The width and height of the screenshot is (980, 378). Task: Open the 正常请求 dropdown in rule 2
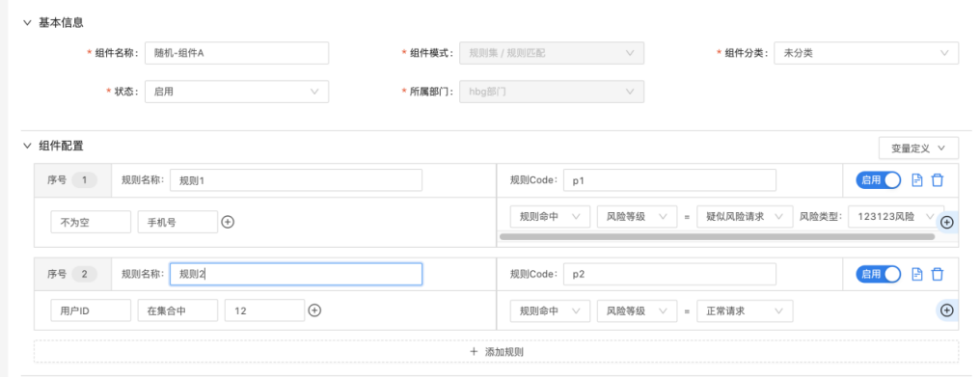(745, 310)
